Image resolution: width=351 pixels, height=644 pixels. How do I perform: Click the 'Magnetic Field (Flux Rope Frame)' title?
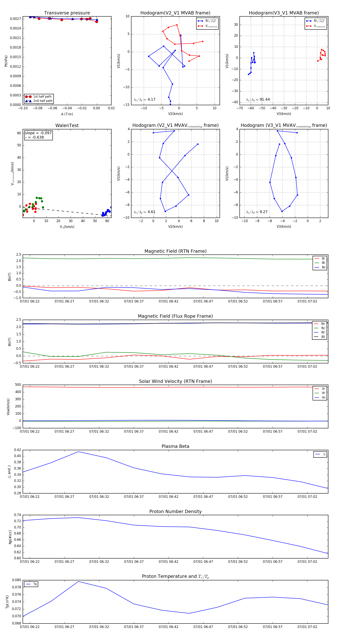coord(175,316)
